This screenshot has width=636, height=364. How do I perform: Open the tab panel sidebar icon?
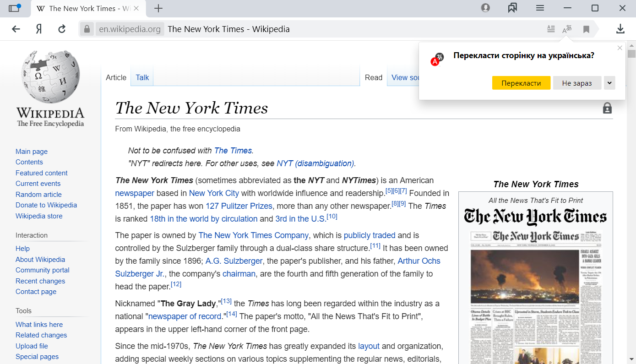pyautogui.click(x=15, y=8)
